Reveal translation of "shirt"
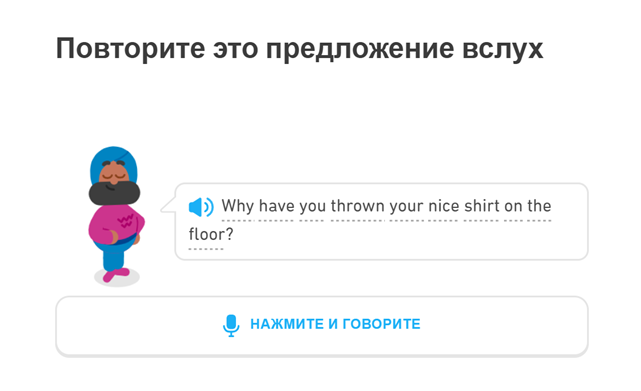Viewport: 641px width, 391px height. pos(481,206)
